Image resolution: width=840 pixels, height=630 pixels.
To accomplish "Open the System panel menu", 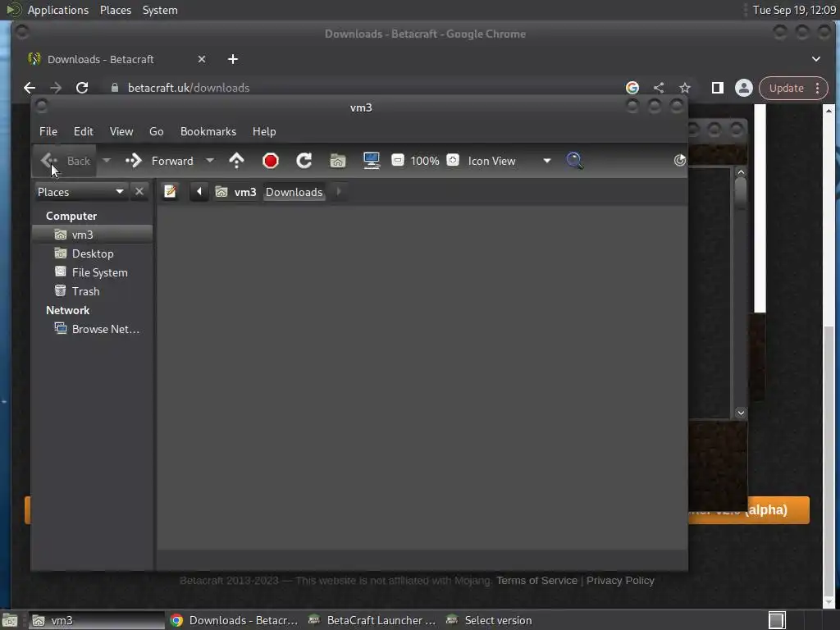I will point(160,10).
